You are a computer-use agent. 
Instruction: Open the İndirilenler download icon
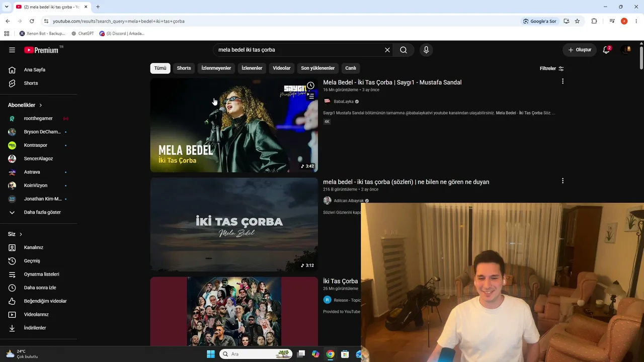[x=12, y=328]
